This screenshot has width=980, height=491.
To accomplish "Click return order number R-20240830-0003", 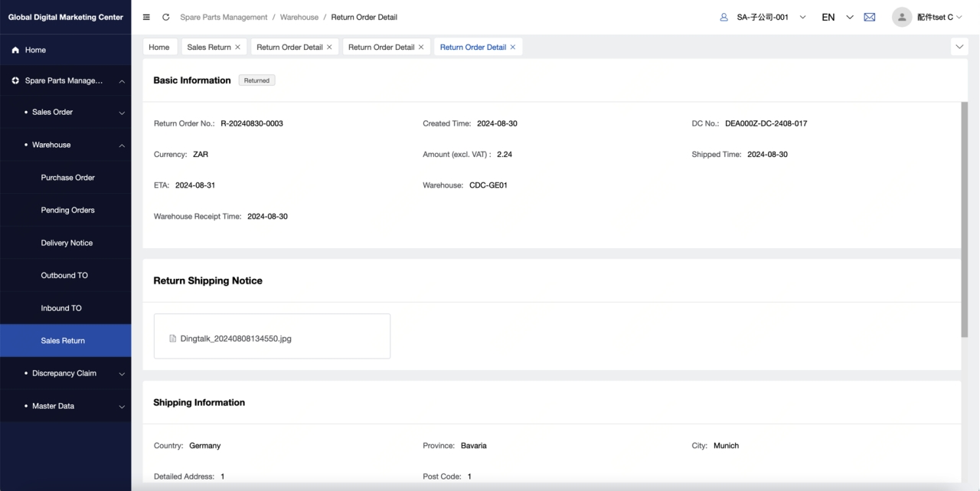I will pyautogui.click(x=252, y=123).
